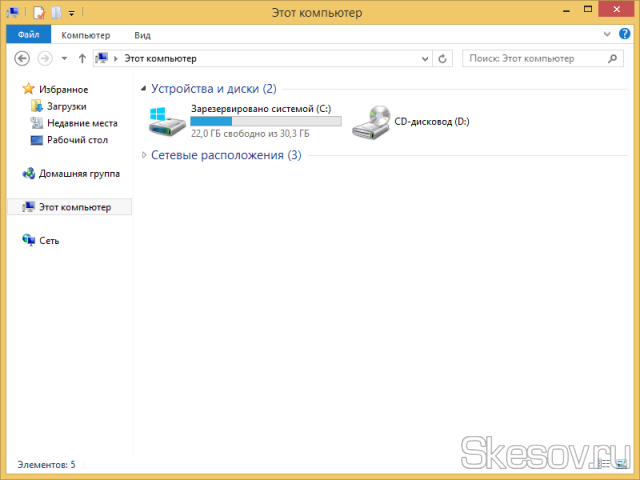Select the Зарезервировано системой (C:) drive icon
Viewport: 640px width, 480px height.
pos(167,122)
